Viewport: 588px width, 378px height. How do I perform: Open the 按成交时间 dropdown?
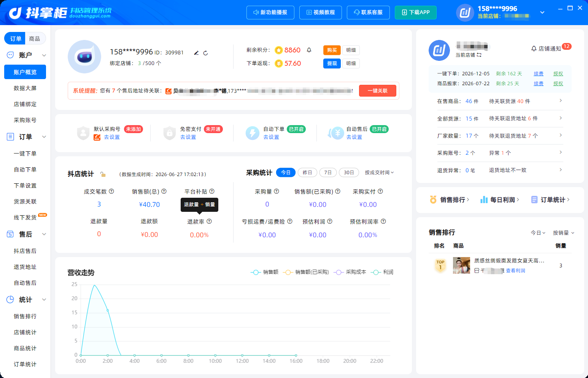(x=379, y=173)
